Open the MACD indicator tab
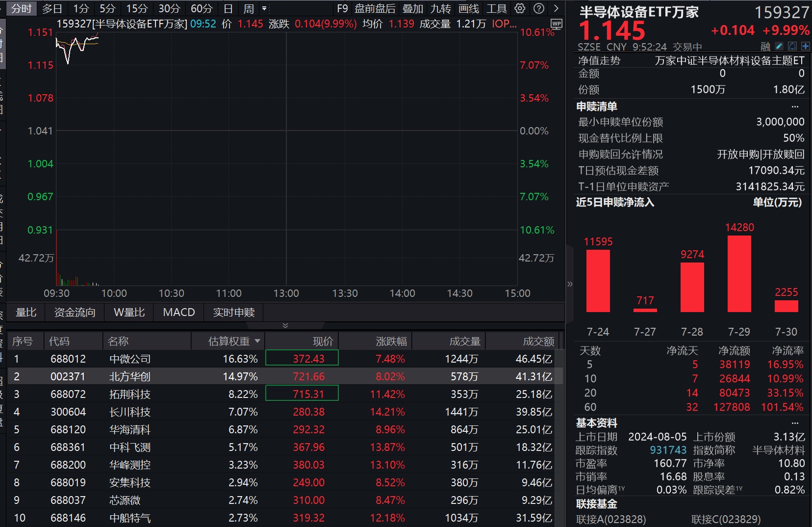Viewport: 812px width, 527px height. pos(179,313)
